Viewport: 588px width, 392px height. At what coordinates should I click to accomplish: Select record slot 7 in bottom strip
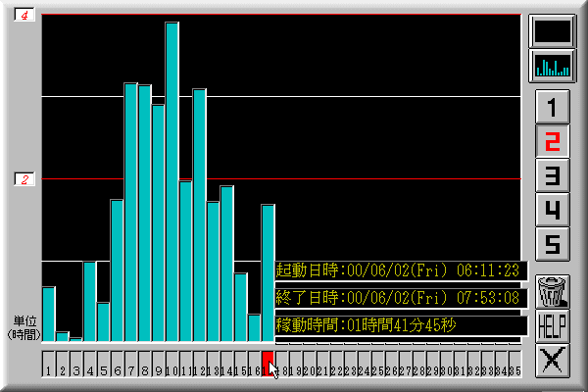131,364
